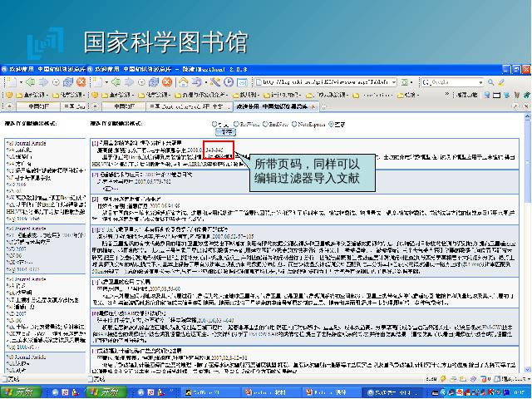The width and height of the screenshot is (532, 399).
Task: Click the system tray clock
Action: pos(521,392)
